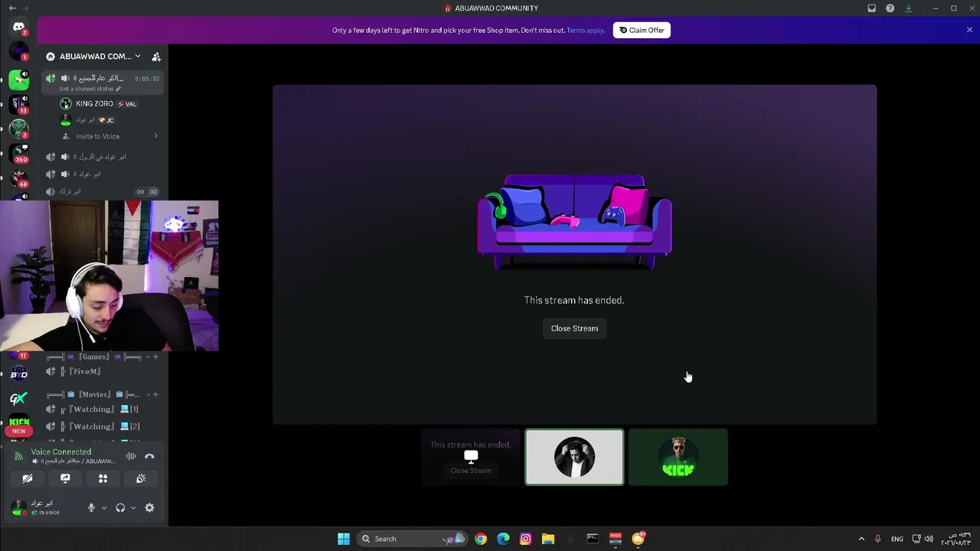The height and width of the screenshot is (551, 980).
Task: Select the green KICK participant tile
Action: click(678, 458)
